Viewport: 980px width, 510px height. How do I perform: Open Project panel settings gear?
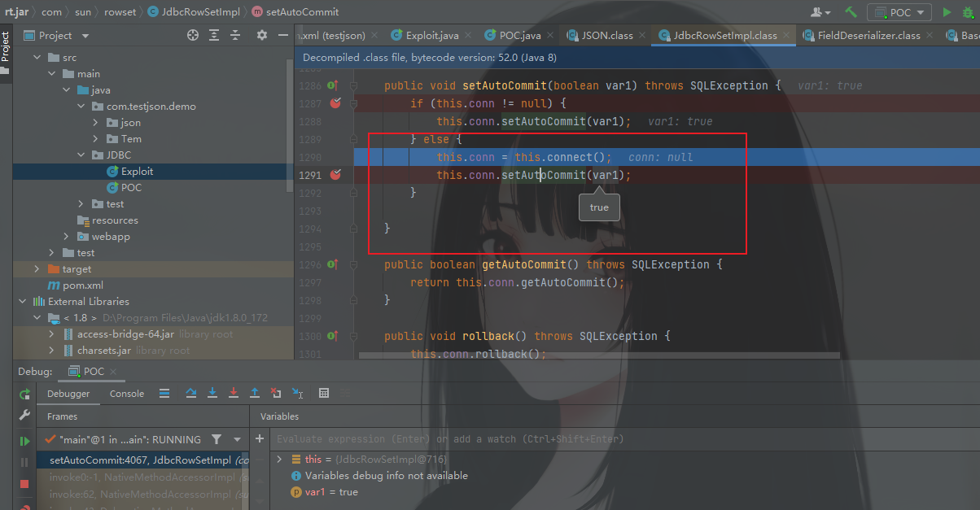261,36
